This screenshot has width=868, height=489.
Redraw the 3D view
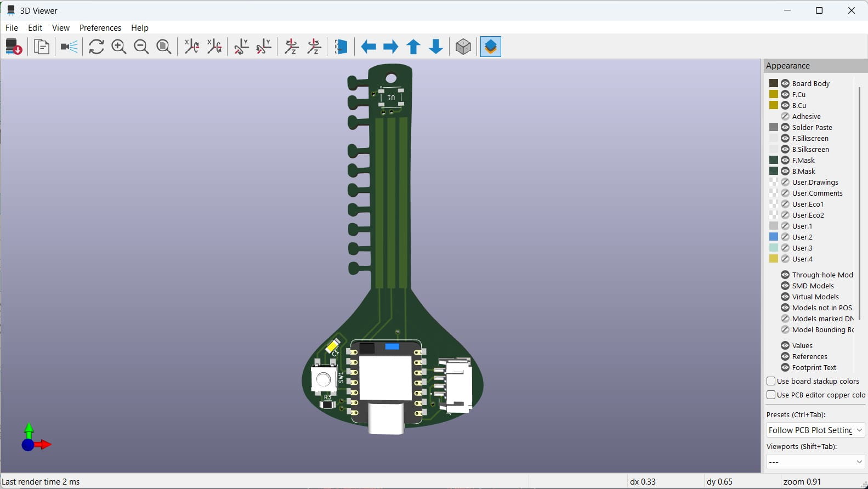(x=97, y=47)
